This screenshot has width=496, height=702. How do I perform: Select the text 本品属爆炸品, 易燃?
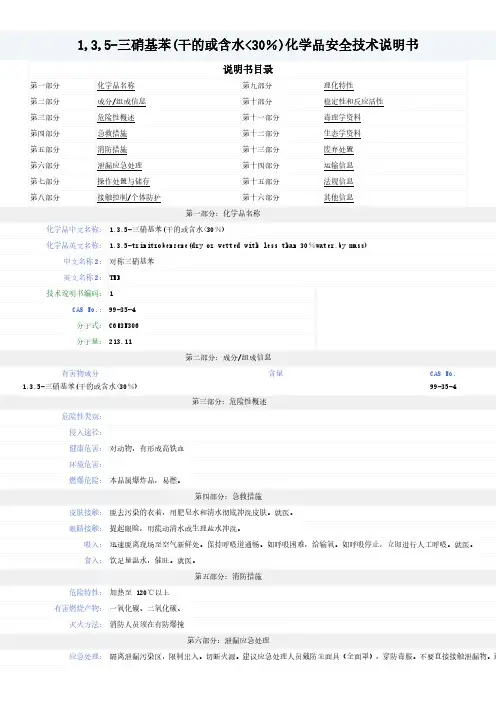145,480
